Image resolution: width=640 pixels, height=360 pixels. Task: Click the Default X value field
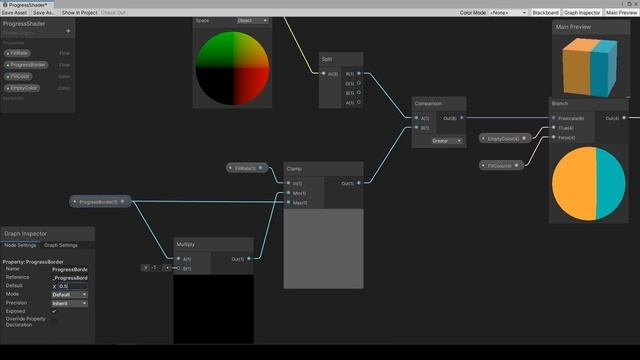coord(73,286)
